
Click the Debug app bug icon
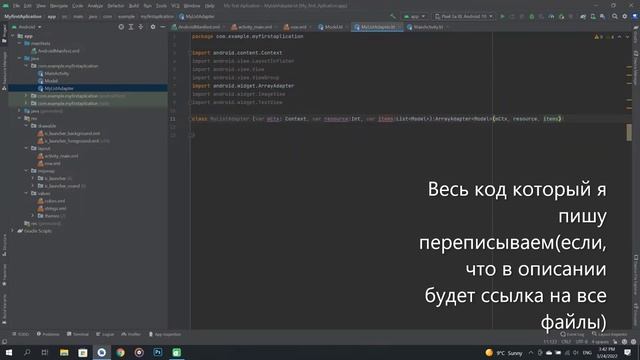click(x=532, y=16)
